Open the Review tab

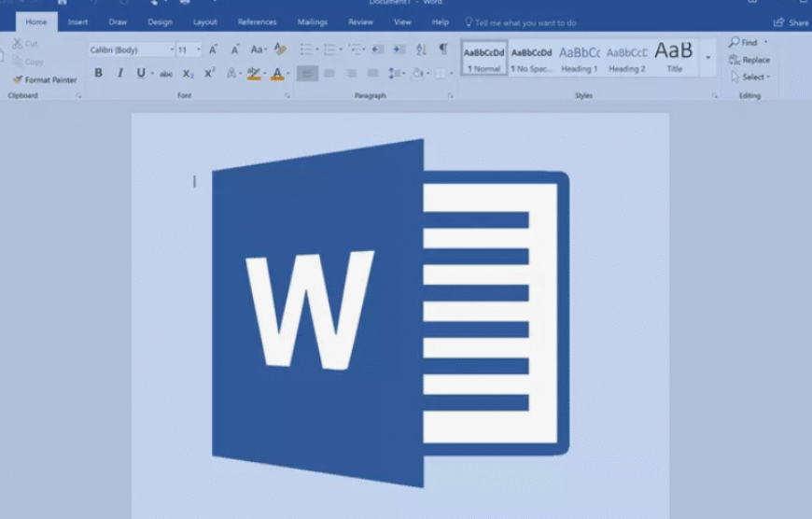point(361,21)
